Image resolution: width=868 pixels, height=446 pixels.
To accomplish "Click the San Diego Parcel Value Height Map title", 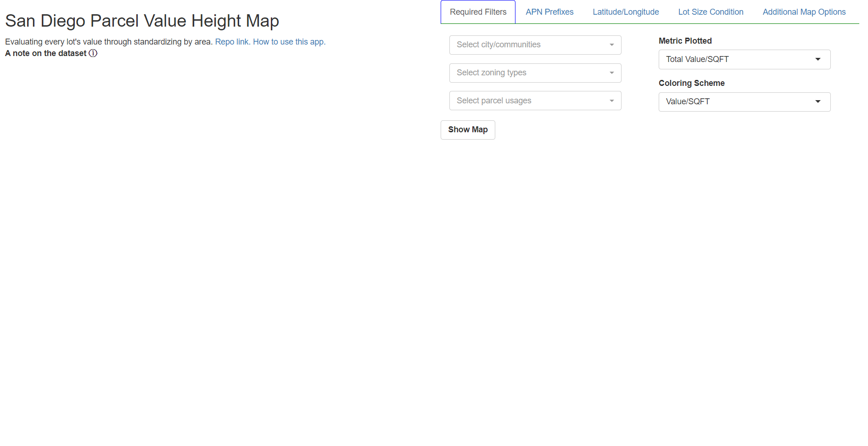I will [142, 21].
